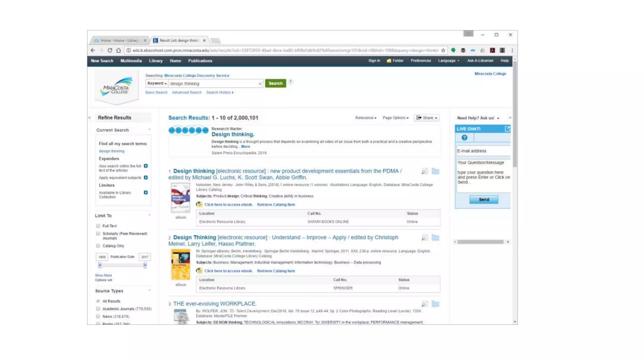Open the Advanced Search link
The height and width of the screenshot is (362, 644).
coord(186,92)
